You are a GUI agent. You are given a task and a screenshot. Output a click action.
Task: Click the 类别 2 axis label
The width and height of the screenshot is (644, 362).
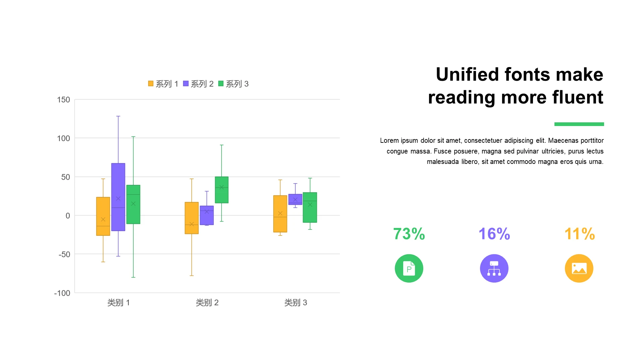[207, 303]
